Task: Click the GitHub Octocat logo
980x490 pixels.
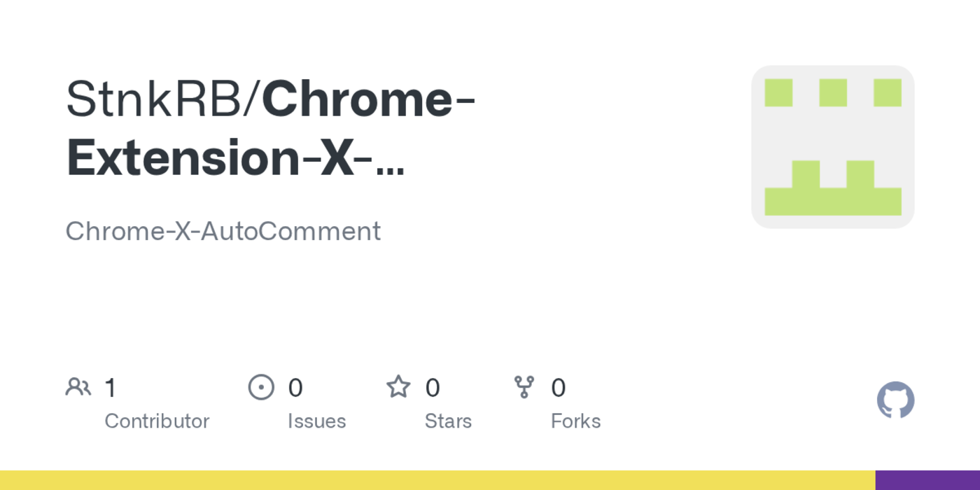Action: (x=895, y=400)
